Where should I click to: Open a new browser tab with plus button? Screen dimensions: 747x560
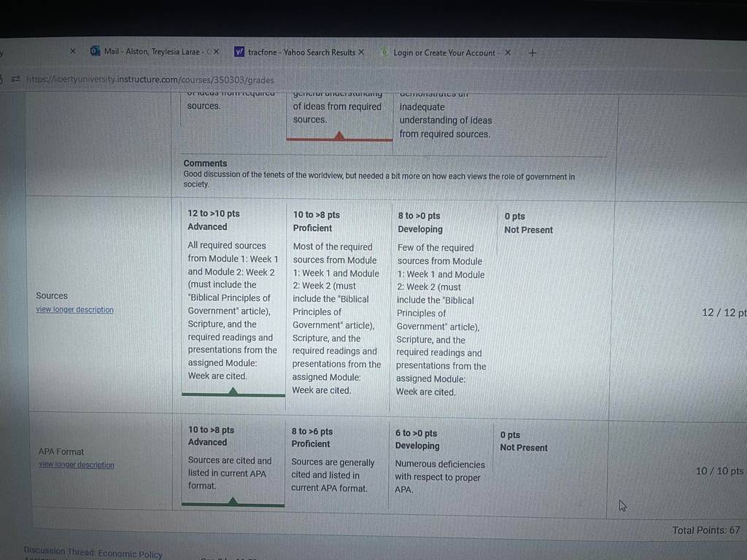click(533, 52)
